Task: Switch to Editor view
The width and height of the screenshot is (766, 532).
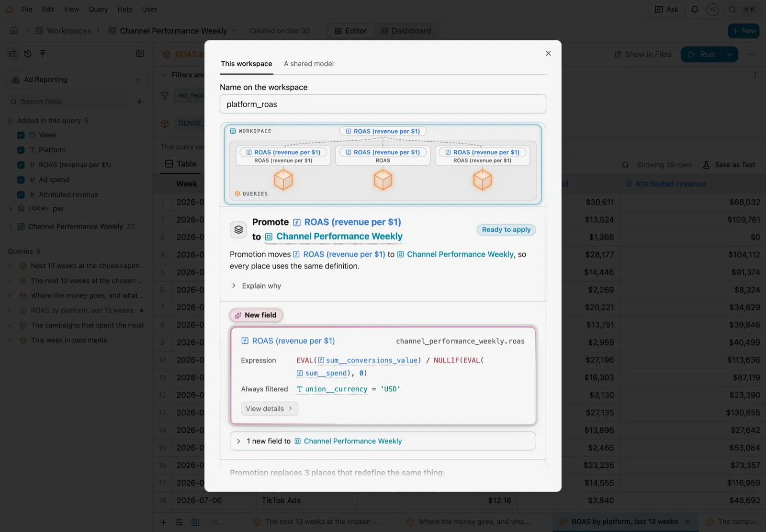Action: (351, 31)
